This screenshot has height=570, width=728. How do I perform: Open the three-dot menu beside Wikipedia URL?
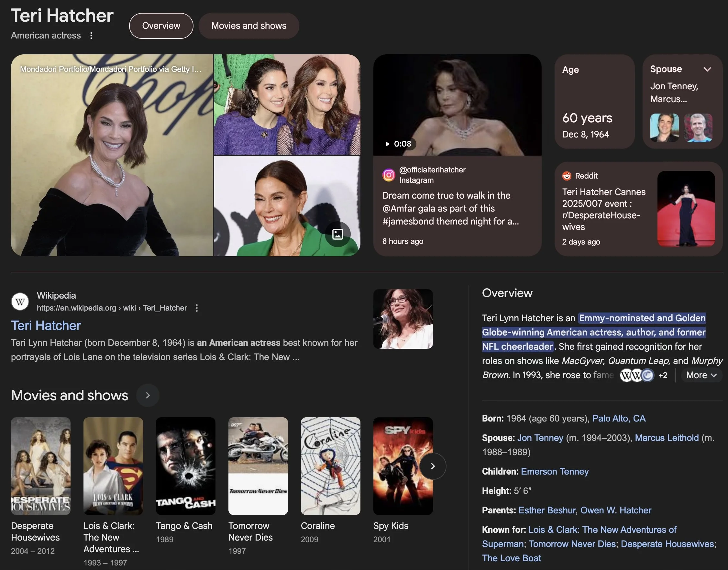(x=197, y=308)
